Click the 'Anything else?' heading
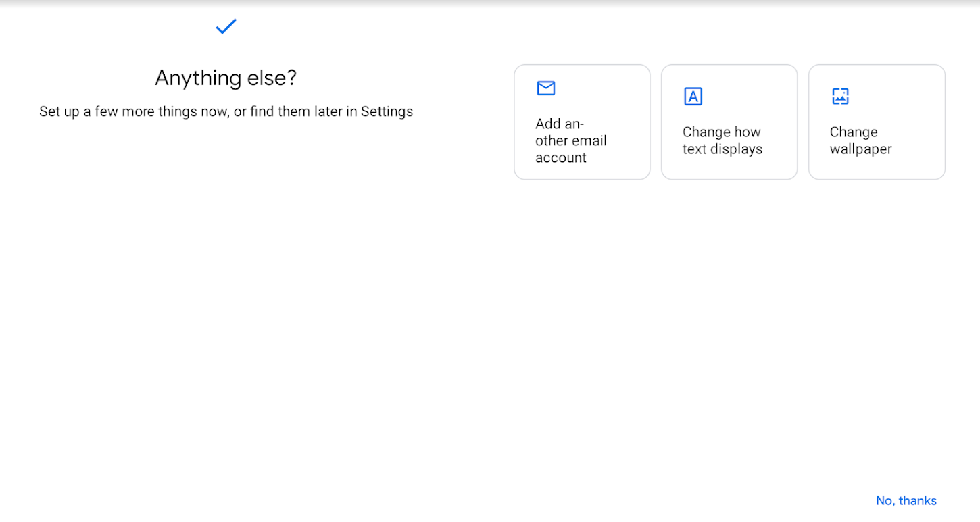 click(226, 78)
